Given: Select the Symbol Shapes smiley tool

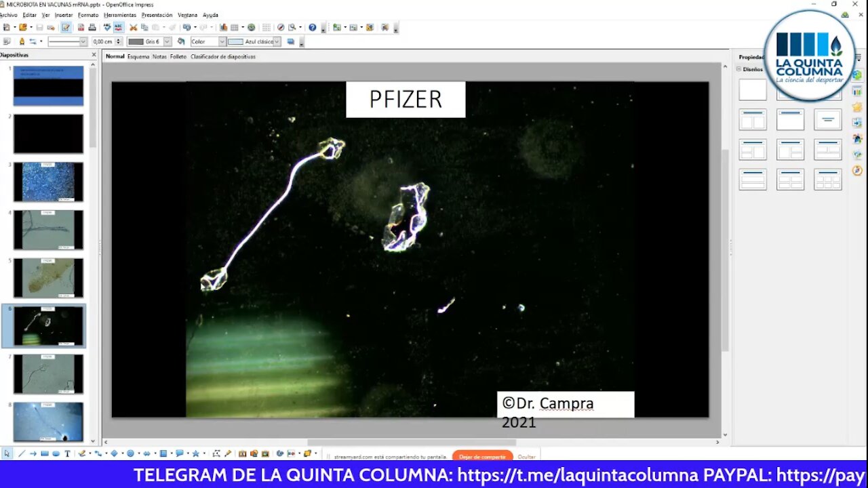Looking at the screenshot, I should (x=130, y=453).
